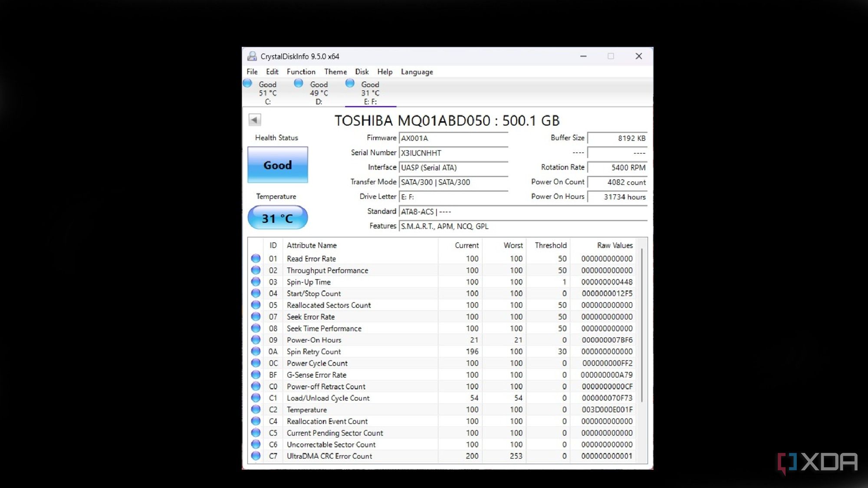Click status orb for Seek Time Performance

256,328
